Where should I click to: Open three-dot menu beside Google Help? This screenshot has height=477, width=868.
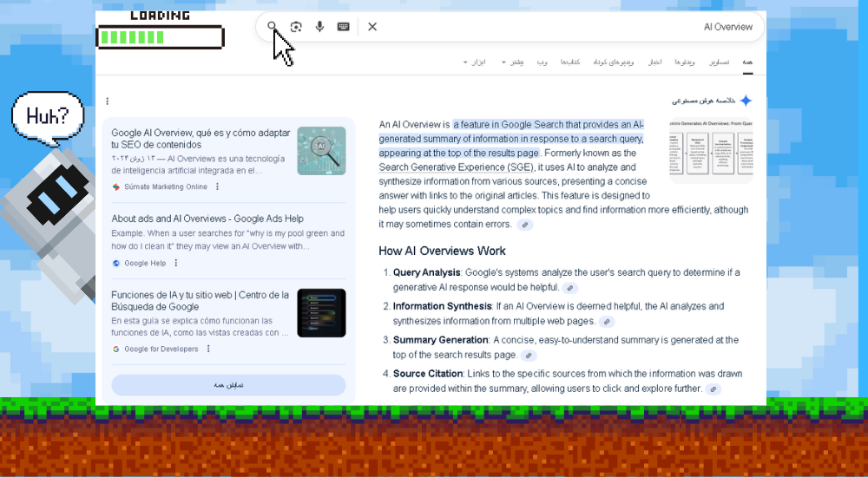pos(176,263)
